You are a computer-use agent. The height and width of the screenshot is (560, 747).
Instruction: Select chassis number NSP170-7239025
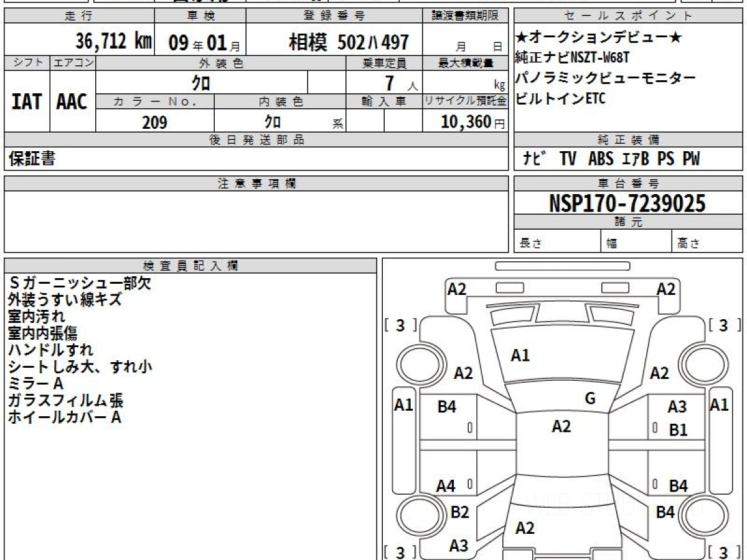627,203
